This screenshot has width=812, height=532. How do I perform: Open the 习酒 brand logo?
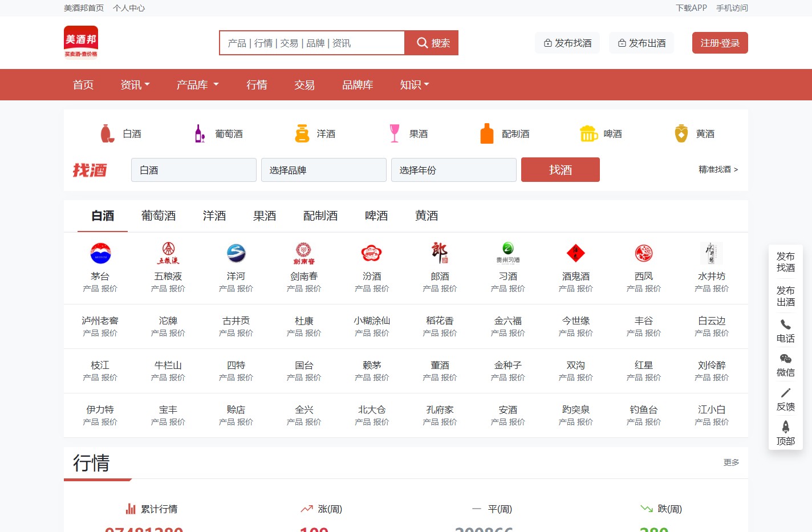(x=508, y=253)
